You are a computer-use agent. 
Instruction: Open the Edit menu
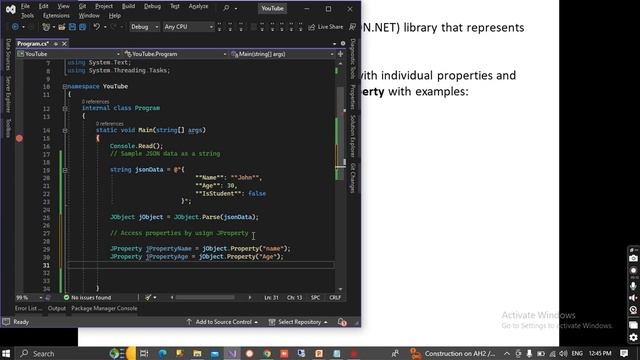click(43, 6)
